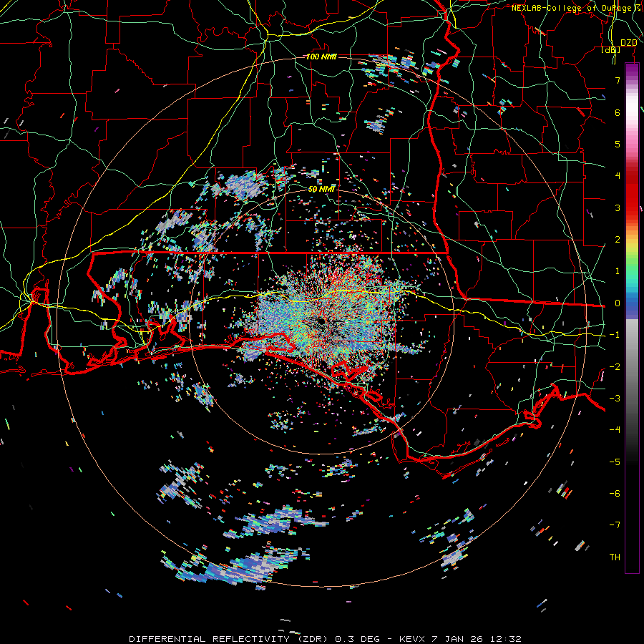This screenshot has width=644, height=644.
Task: Click the scale value "-1"
Action: click(615, 335)
